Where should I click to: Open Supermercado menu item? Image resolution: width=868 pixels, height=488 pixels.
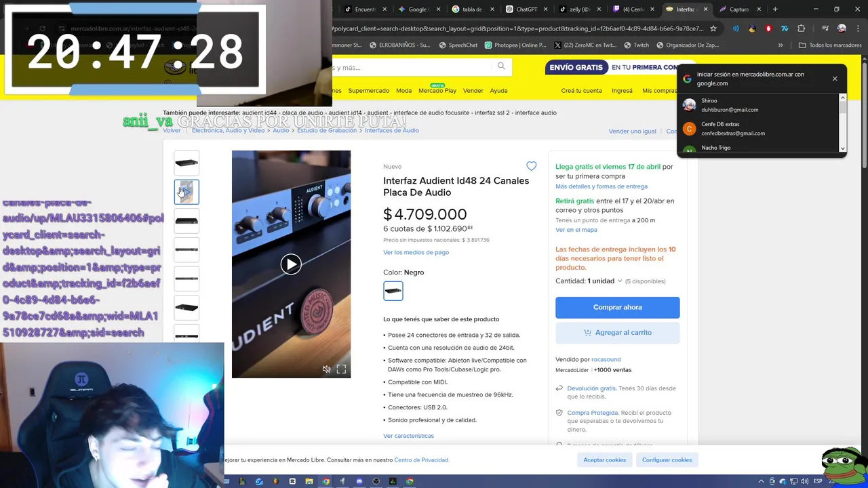(368, 91)
